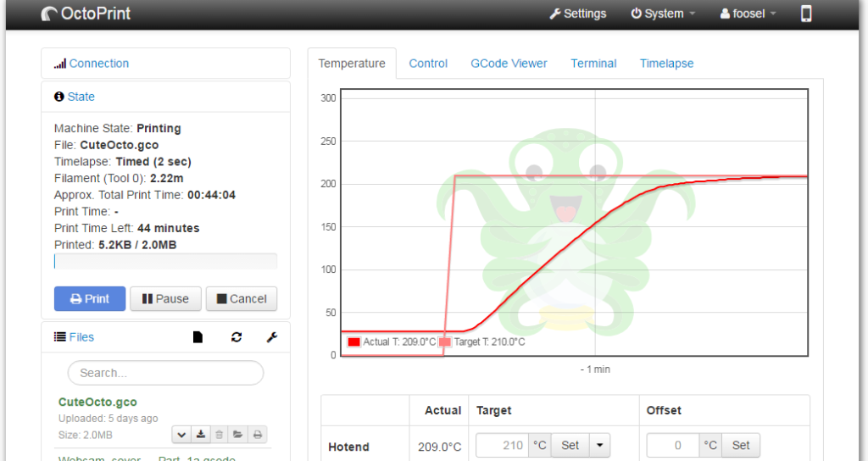Viewport: 868px width, 461px height.
Task: Pause the current print job
Action: pos(165,299)
